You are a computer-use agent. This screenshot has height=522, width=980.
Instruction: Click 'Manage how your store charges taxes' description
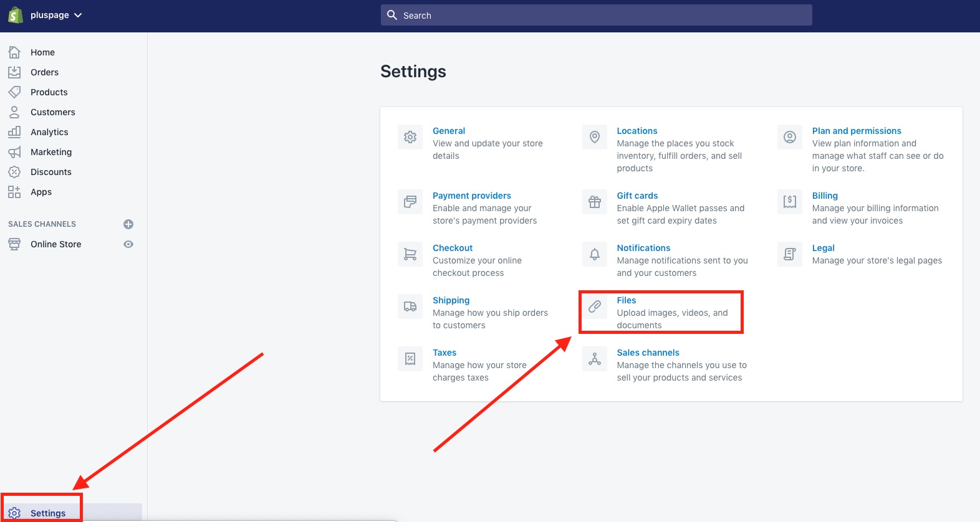479,371
